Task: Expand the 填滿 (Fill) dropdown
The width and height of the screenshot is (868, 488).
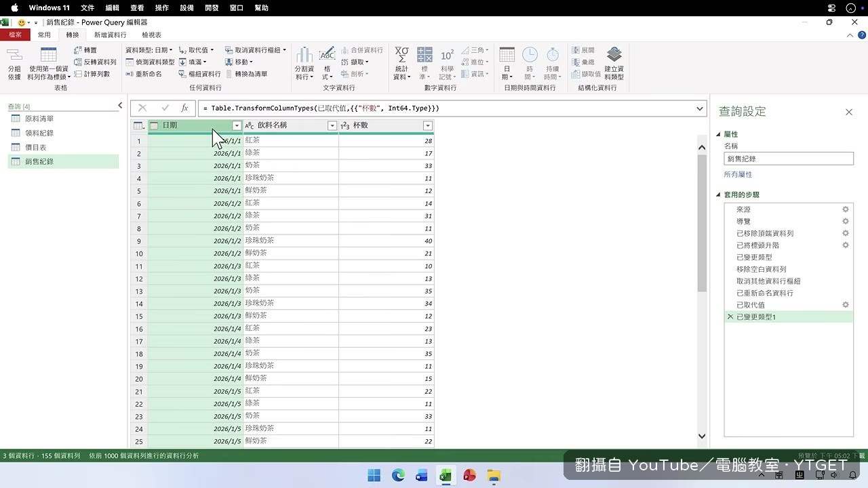Action: (x=193, y=62)
